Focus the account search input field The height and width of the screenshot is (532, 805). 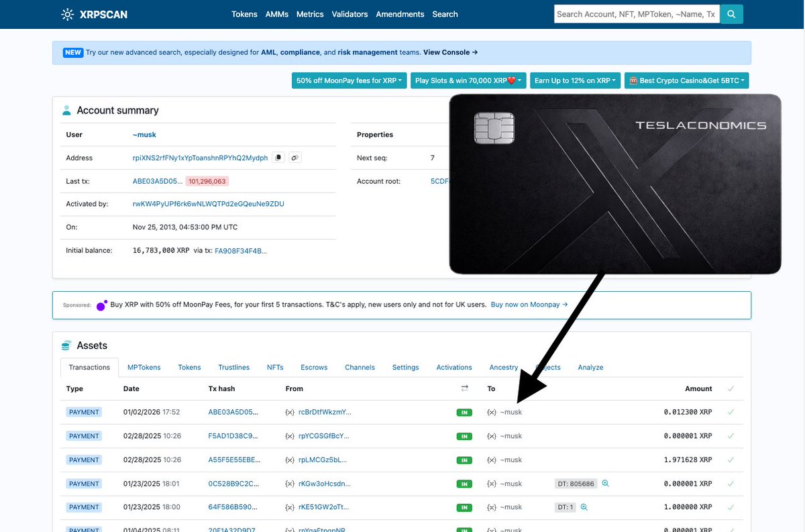pos(637,14)
